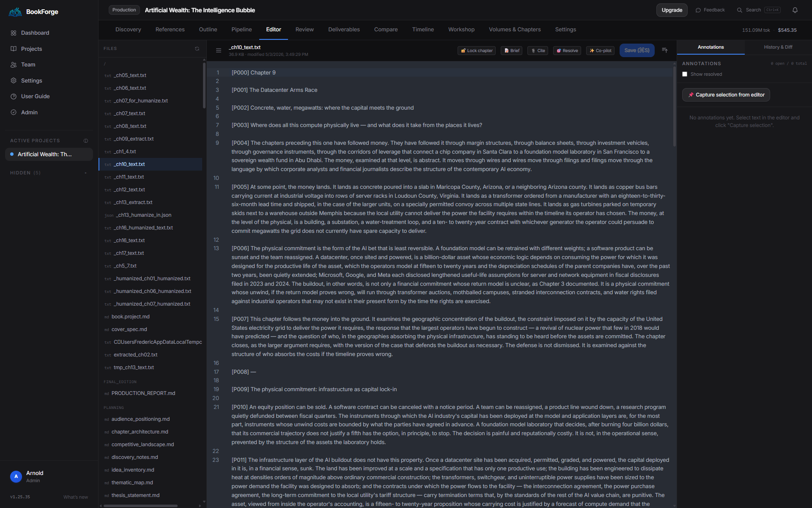The image size is (812, 508).
Task: Open the project Settings tab
Action: pos(565,30)
